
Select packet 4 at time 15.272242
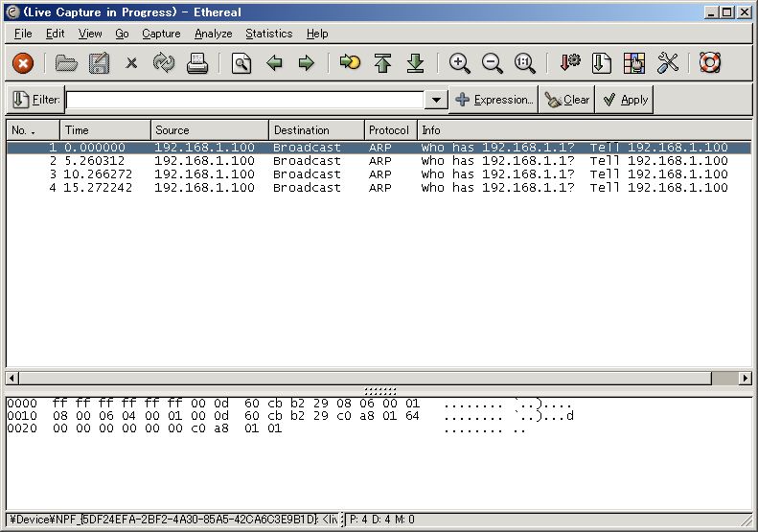379,188
